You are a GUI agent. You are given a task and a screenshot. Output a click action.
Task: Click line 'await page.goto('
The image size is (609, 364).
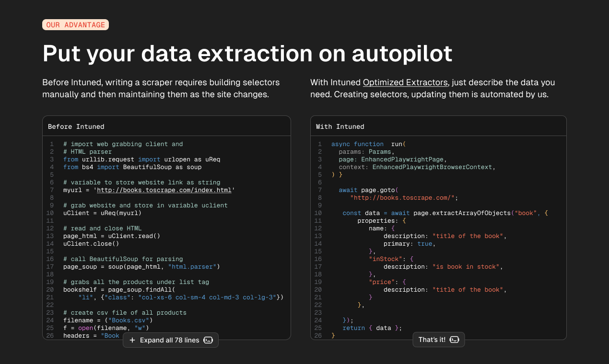[x=369, y=190]
